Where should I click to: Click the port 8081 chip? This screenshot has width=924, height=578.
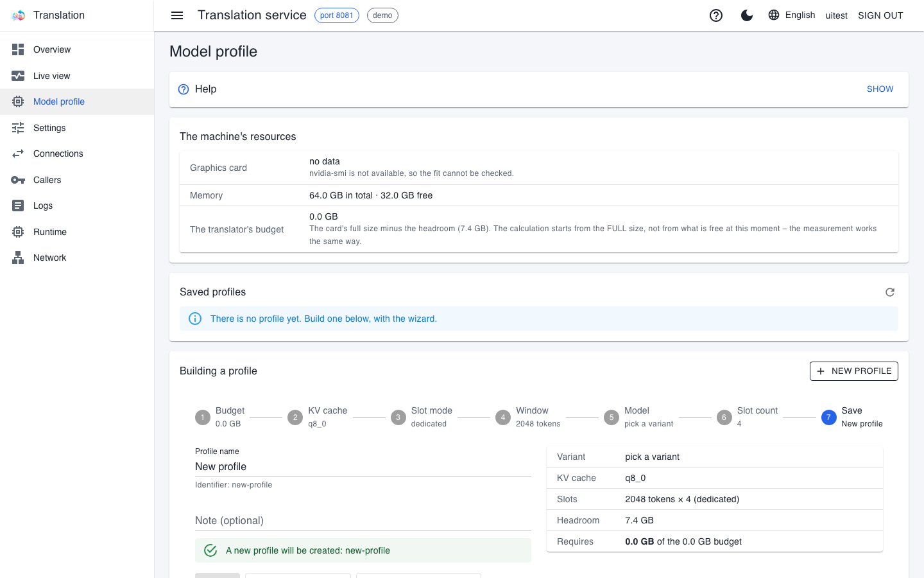point(337,15)
